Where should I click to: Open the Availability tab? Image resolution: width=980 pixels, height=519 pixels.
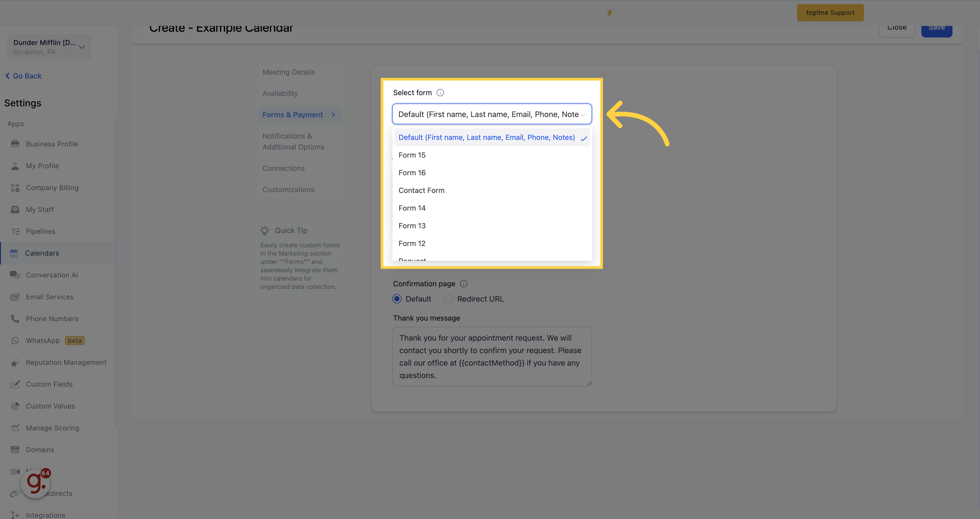click(x=280, y=93)
